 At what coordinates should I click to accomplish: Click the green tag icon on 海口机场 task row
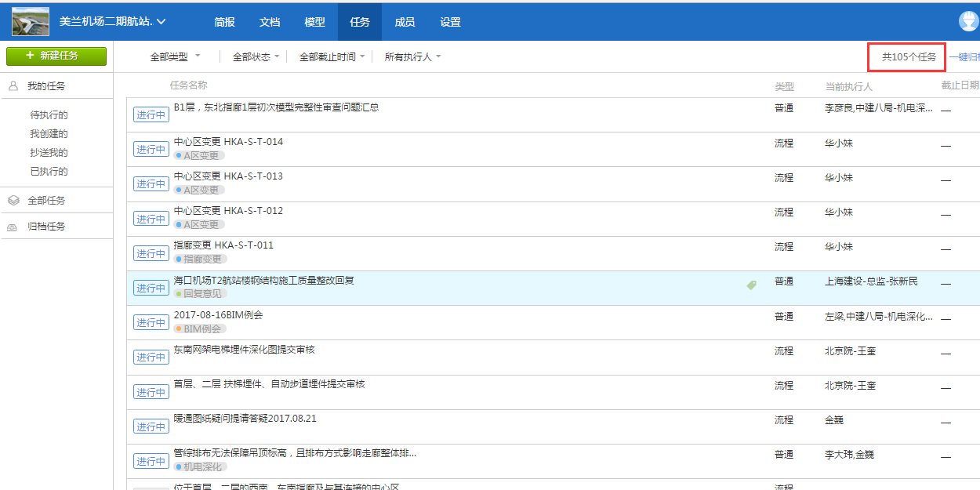[x=752, y=285]
